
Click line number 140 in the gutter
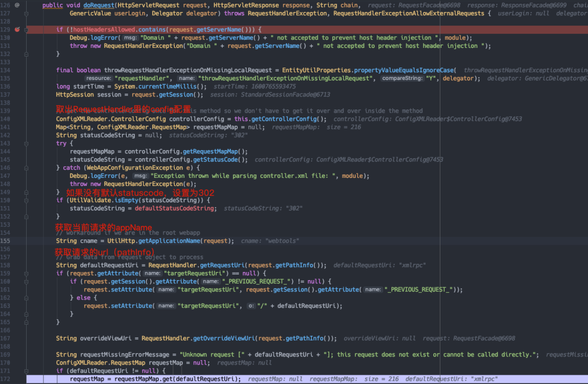pos(5,119)
